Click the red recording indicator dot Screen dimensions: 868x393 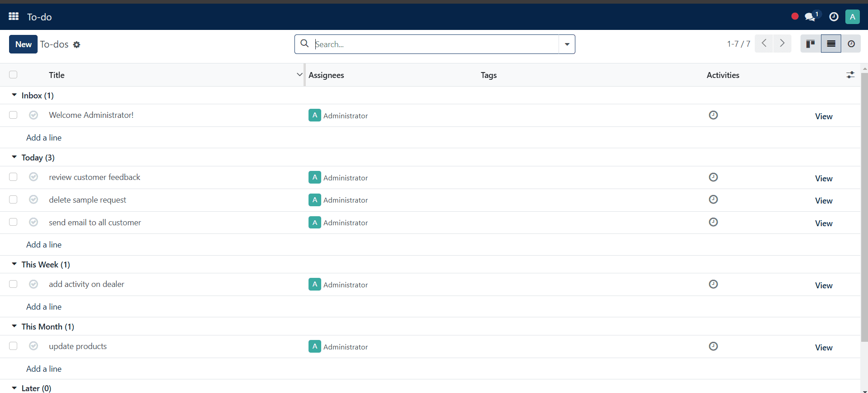(795, 16)
